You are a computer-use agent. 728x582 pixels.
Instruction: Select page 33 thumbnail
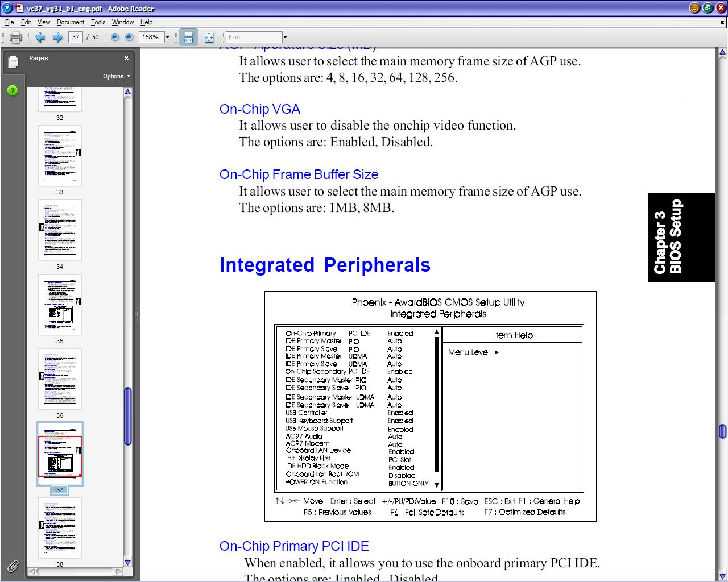coord(60,156)
